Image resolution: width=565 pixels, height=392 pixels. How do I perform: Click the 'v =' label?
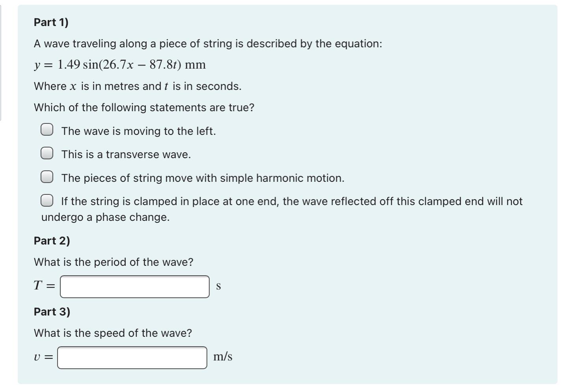click(x=43, y=357)
